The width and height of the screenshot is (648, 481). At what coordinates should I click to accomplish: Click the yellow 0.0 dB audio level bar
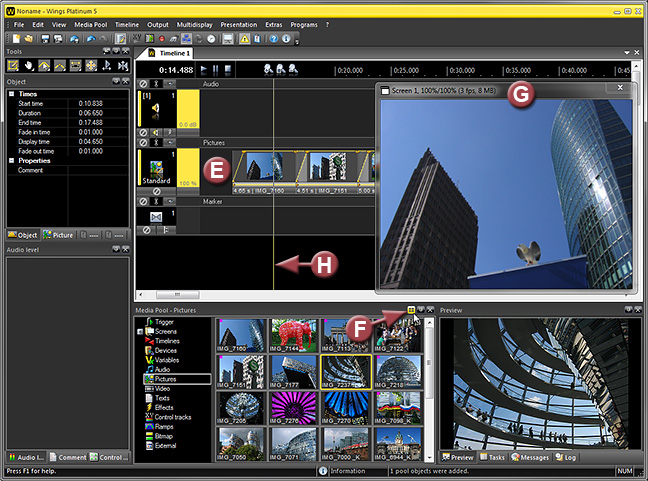[188, 109]
